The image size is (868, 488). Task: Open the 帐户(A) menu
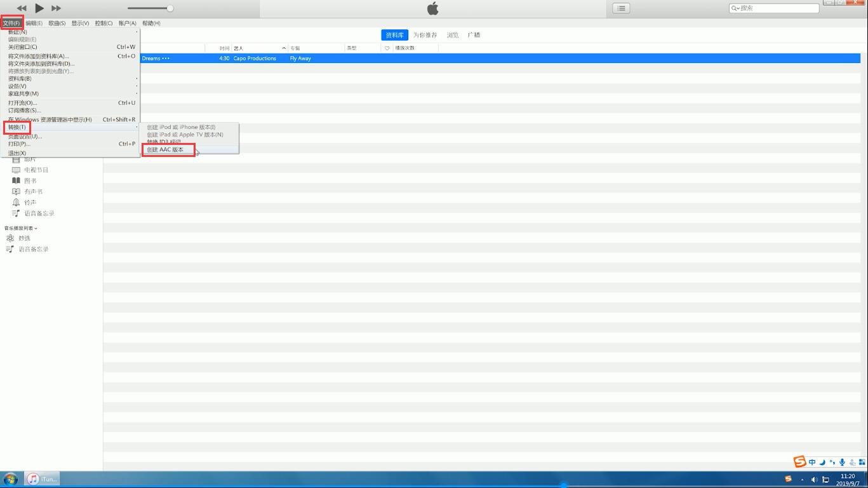[127, 23]
